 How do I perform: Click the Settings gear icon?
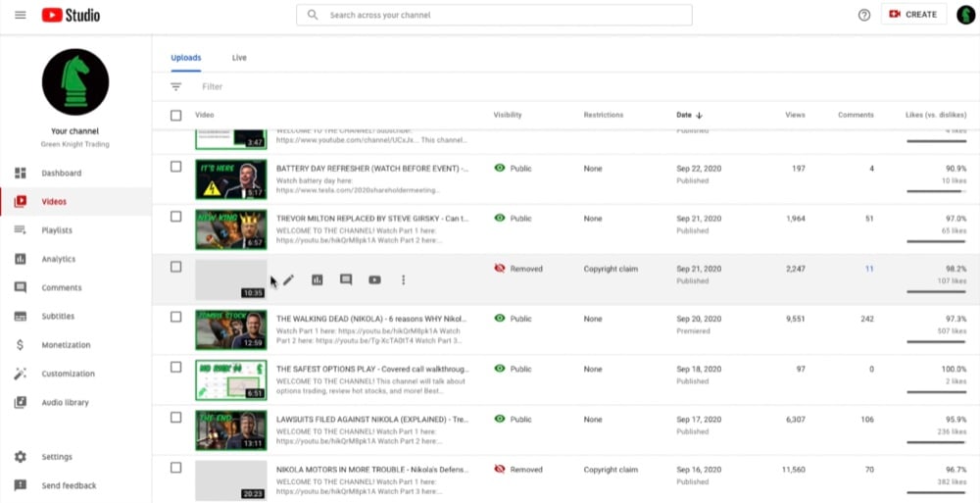point(20,457)
